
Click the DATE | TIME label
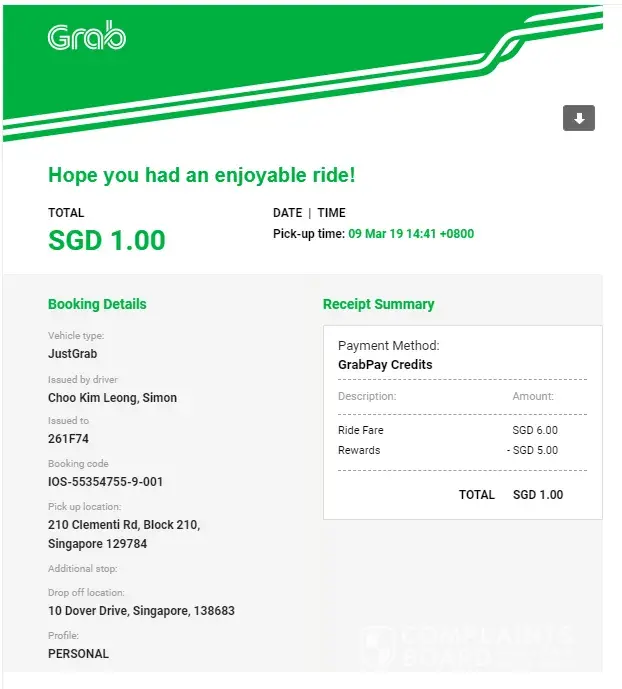point(309,213)
